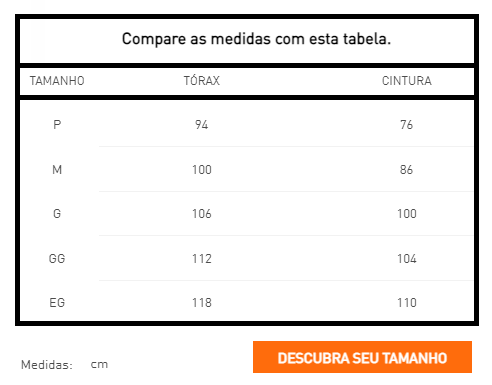Click tórax value 106 for size G
492x385 pixels.
[202, 213]
